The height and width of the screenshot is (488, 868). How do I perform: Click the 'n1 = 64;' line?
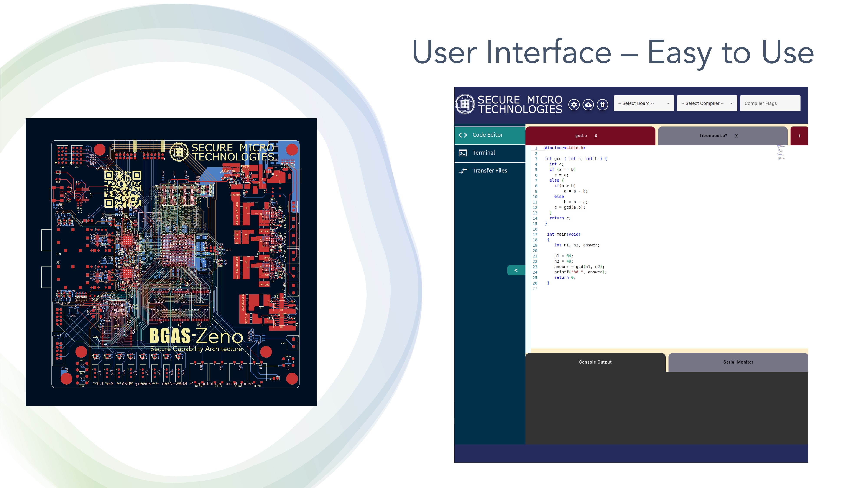point(563,256)
